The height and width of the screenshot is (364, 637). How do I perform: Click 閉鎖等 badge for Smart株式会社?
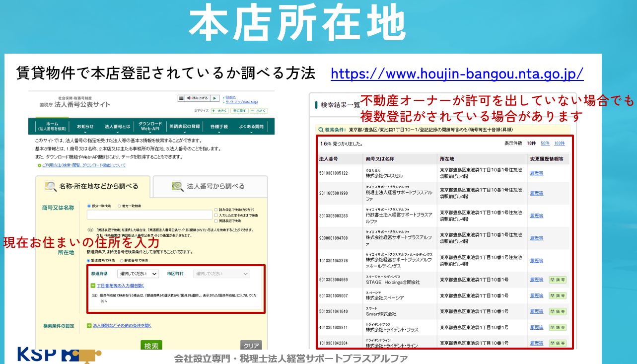click(x=558, y=312)
